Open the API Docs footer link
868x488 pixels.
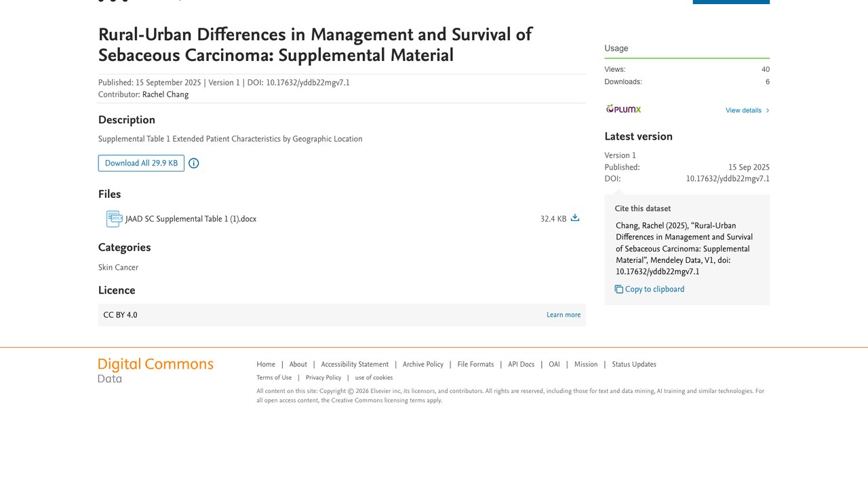(521, 365)
